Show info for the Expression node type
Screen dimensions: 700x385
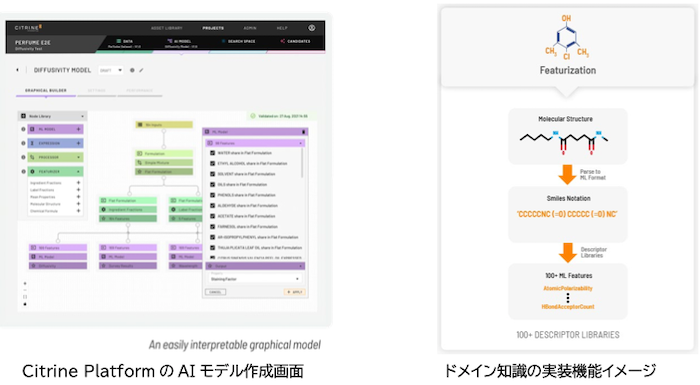(23, 143)
